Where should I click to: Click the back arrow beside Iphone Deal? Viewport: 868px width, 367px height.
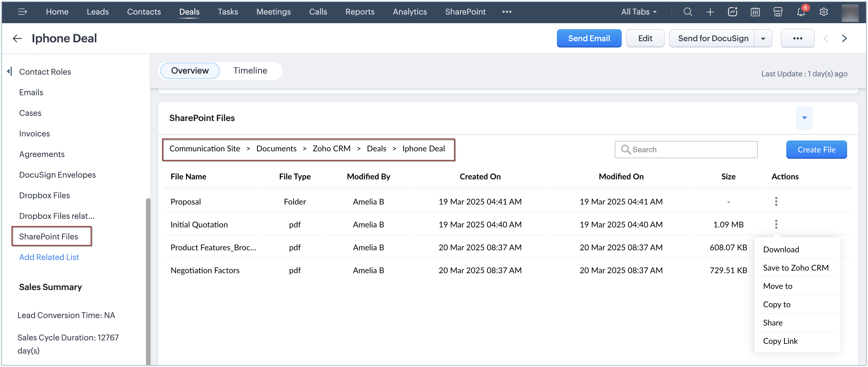pyautogui.click(x=17, y=38)
